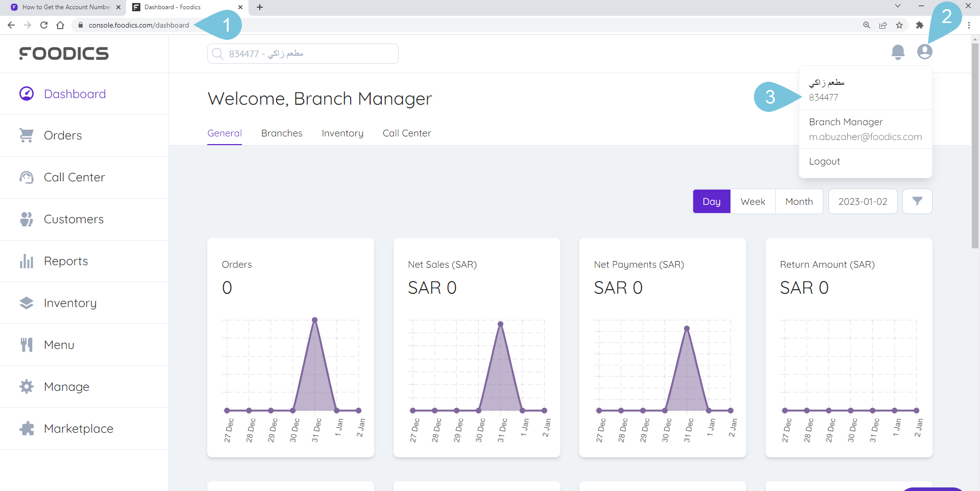Image resolution: width=980 pixels, height=491 pixels.
Task: Click into the account search field
Action: [x=303, y=54]
